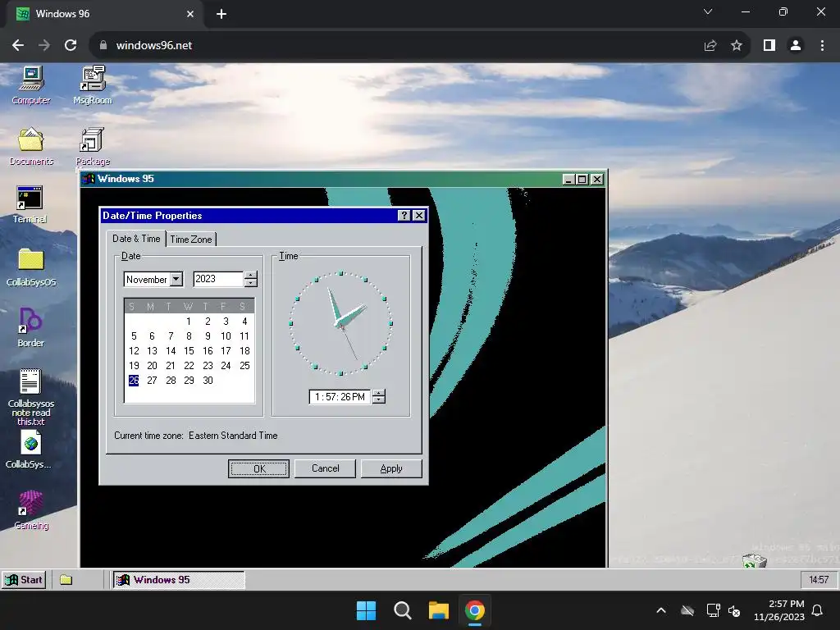Click the muted volume tray icon
This screenshot has height=630, width=840.
pos(734,610)
